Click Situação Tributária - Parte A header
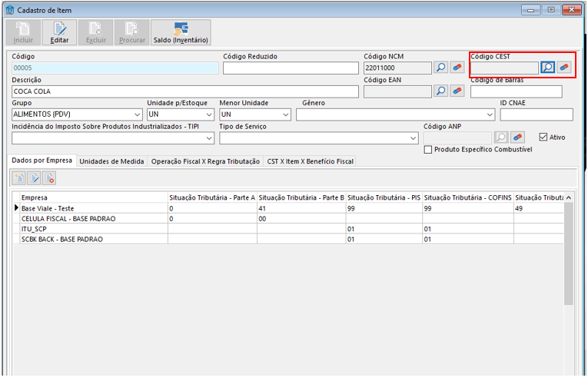This screenshot has height=381, width=588. tap(212, 197)
